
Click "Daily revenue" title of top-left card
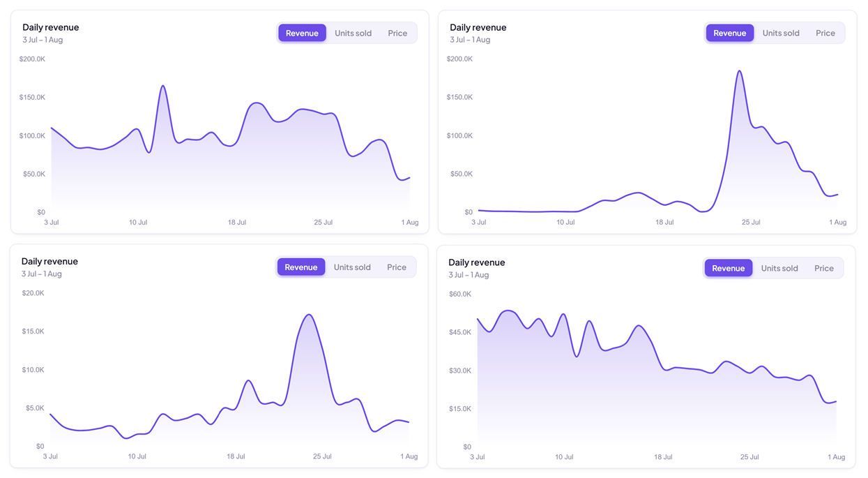point(51,27)
